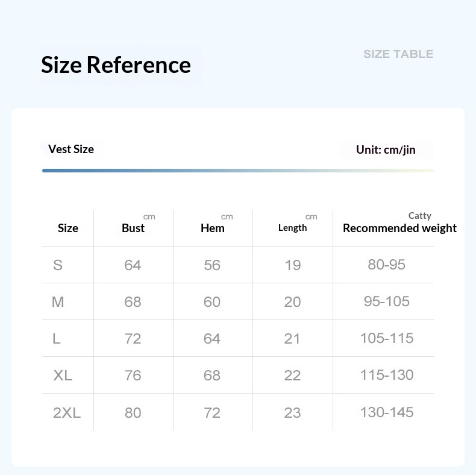Select the S size row label
Viewport: 476px width, 475px height.
point(58,265)
